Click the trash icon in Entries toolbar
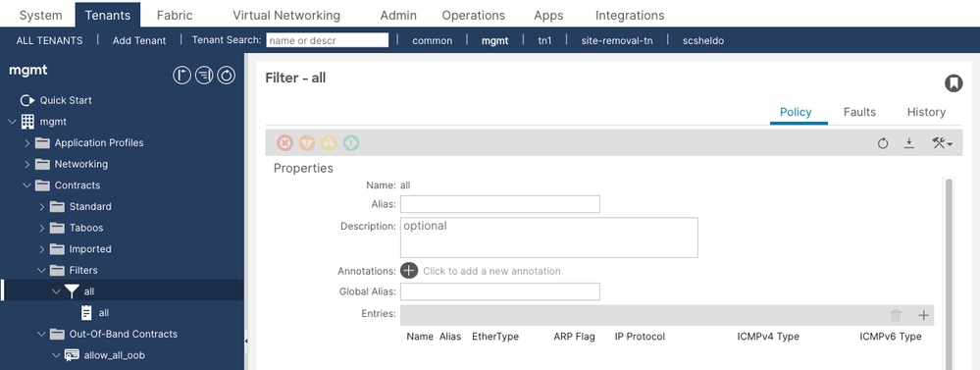This screenshot has height=370, width=980. (x=897, y=316)
